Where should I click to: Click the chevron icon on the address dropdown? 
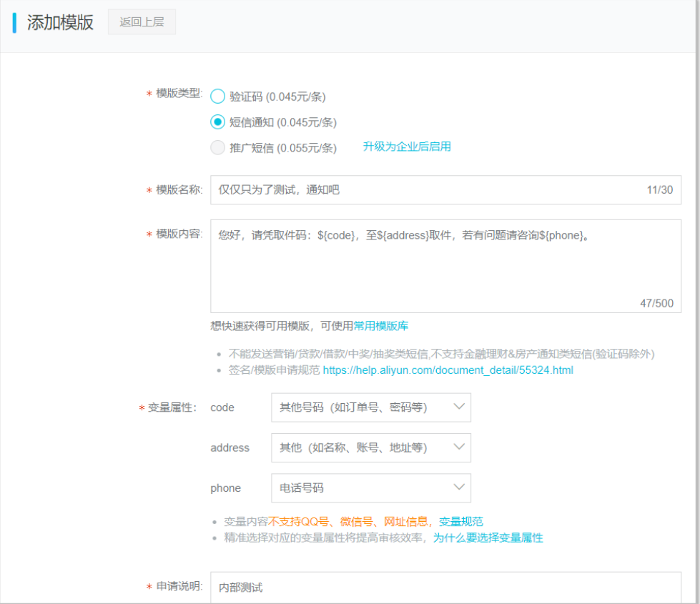tap(460, 447)
